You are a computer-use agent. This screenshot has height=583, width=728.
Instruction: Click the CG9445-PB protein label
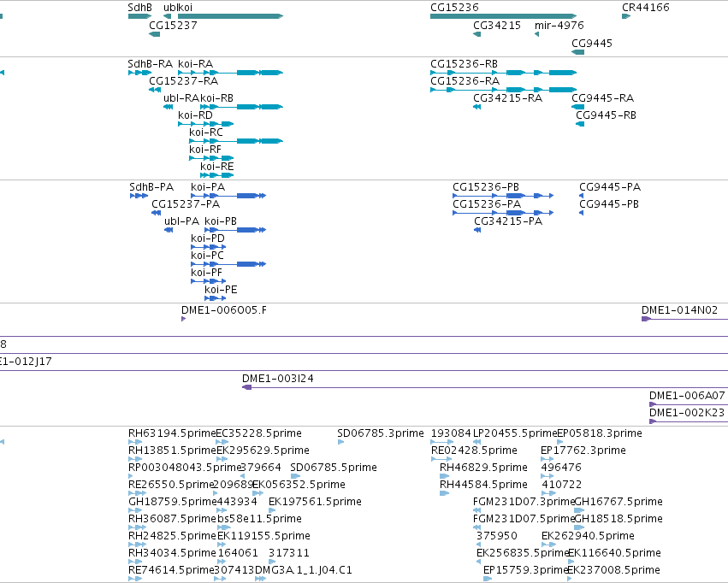(x=609, y=204)
